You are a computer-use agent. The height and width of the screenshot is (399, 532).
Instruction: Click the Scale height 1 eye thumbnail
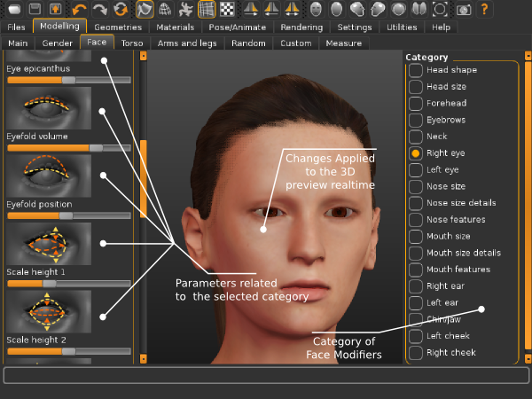point(48,243)
